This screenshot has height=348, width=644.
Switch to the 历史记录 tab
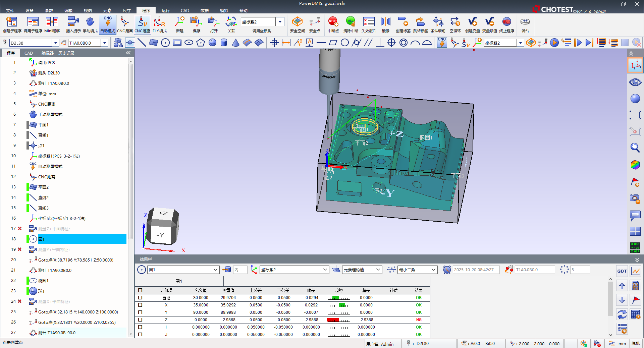pyautogui.click(x=66, y=53)
